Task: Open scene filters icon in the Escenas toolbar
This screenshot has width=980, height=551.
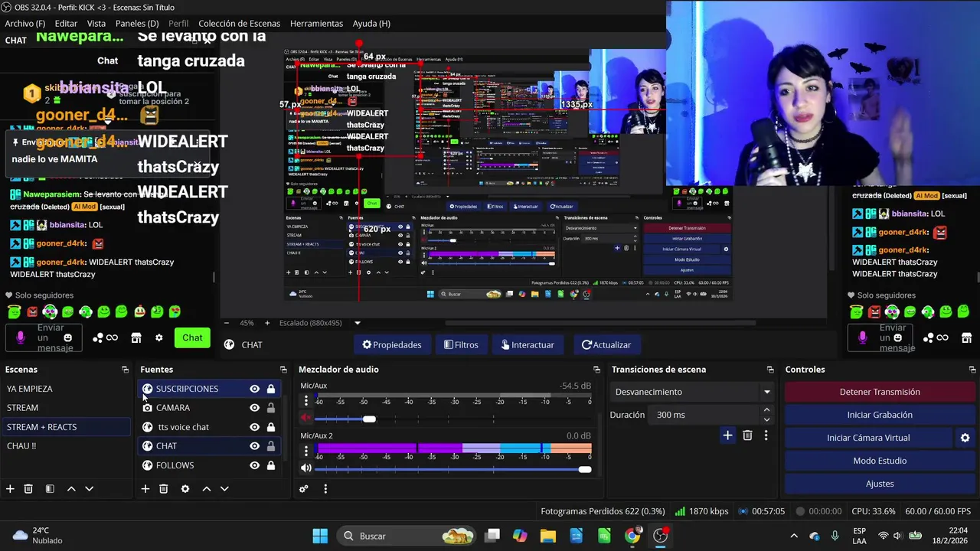Action: (x=50, y=488)
